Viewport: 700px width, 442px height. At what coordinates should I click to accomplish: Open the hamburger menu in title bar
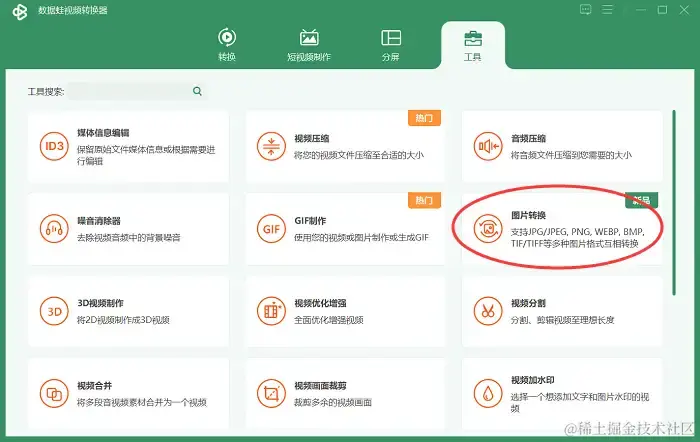pyautogui.click(x=607, y=9)
